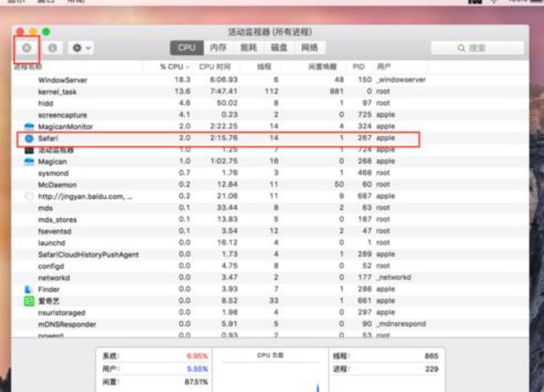Sort by the % CPU column header

175,67
